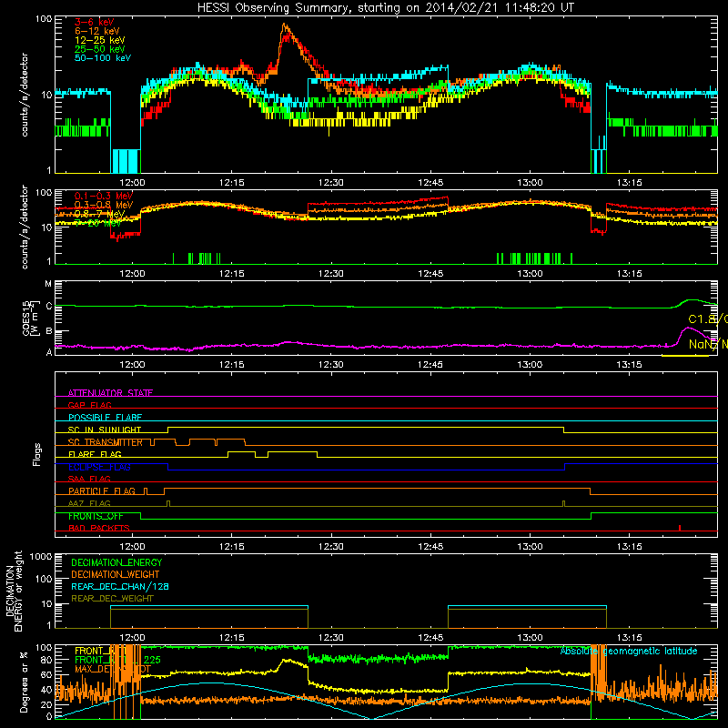
Task: Click the '0.3-0.8 MeV' legend label
Action: 104,205
